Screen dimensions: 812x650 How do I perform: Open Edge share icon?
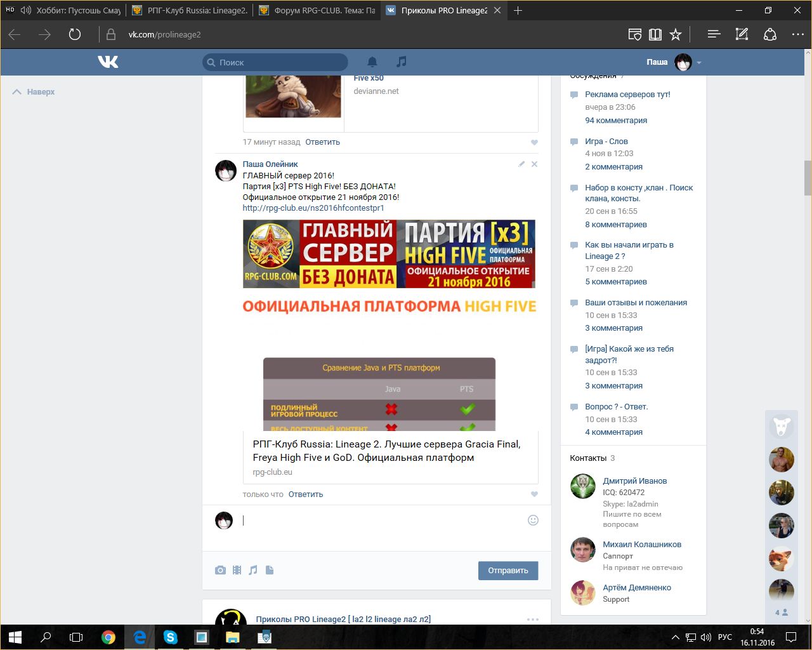click(x=770, y=34)
